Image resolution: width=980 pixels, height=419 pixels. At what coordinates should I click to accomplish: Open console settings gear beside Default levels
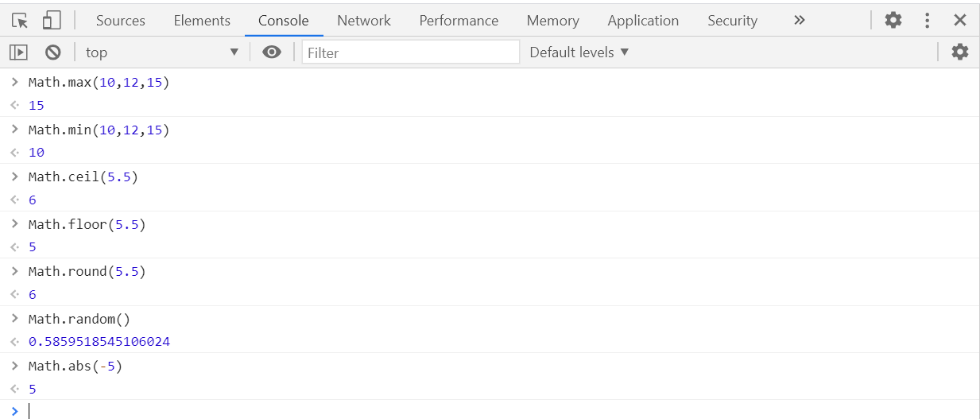coord(960,52)
